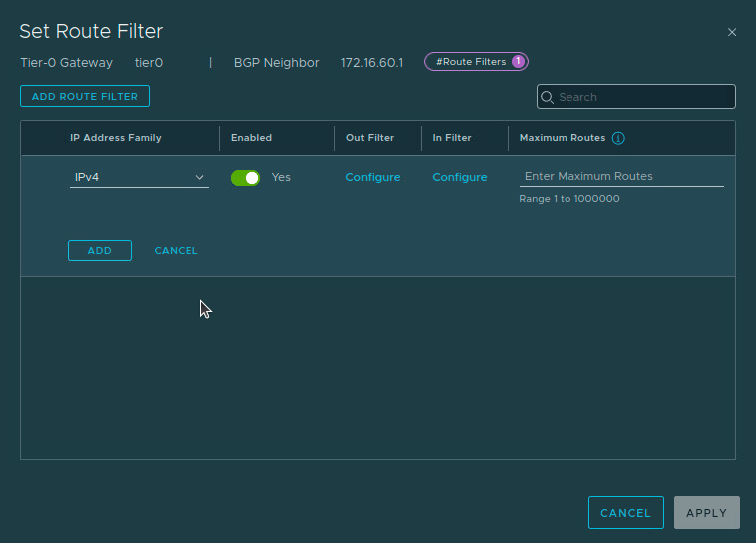This screenshot has width=756, height=543.
Task: Click the Maximum Routes column header
Action: coord(562,138)
